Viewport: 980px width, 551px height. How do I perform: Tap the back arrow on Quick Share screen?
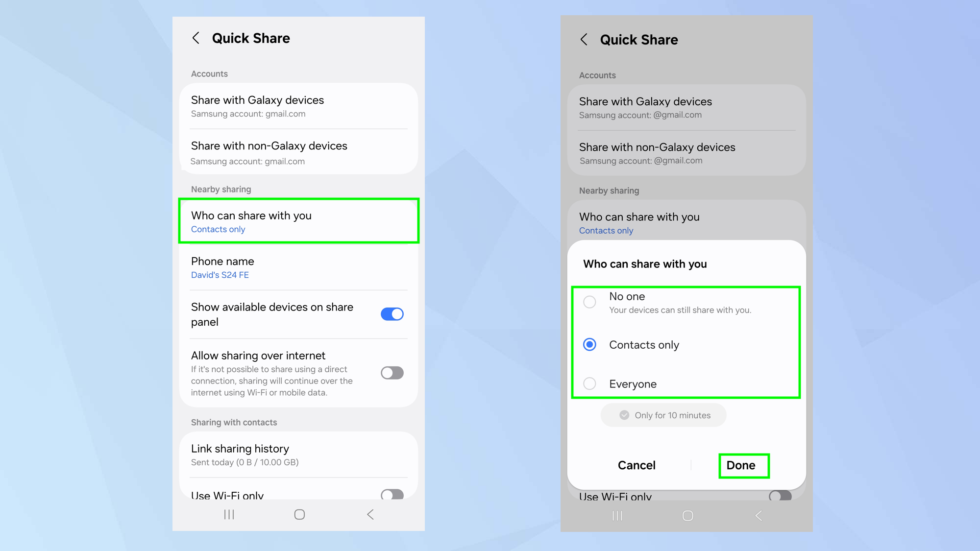coord(196,38)
